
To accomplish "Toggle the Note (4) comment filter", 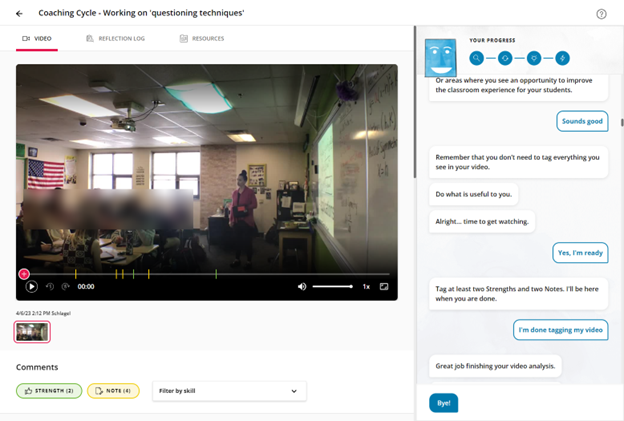I will point(113,391).
